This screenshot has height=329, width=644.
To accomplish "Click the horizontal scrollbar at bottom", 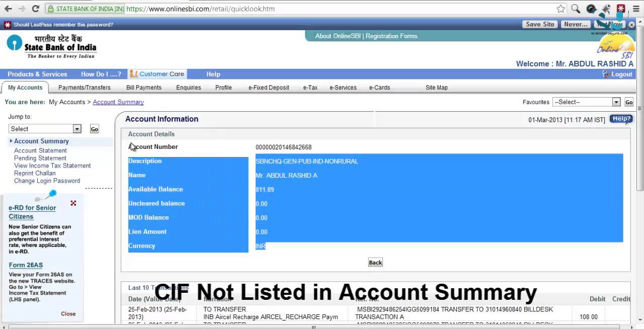I will (314, 327).
